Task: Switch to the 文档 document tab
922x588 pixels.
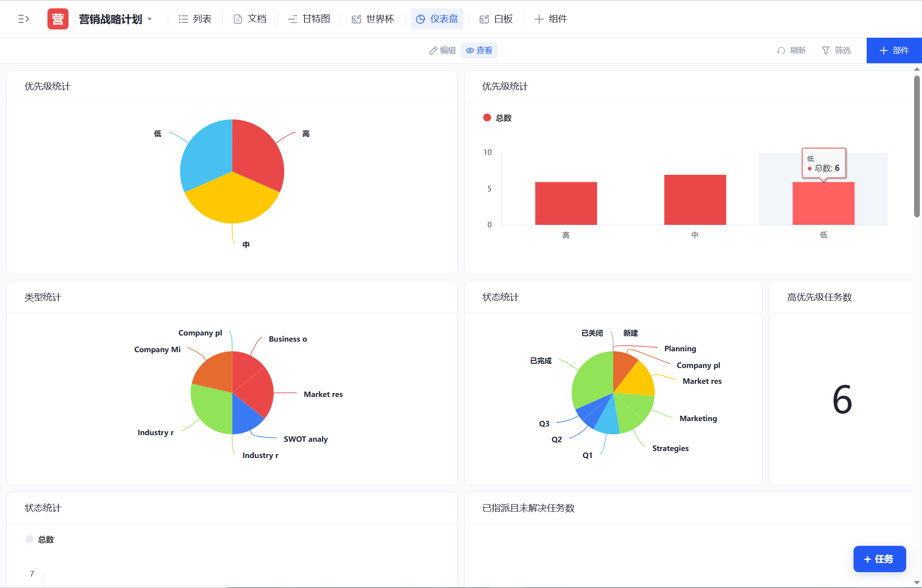Action: tap(250, 19)
